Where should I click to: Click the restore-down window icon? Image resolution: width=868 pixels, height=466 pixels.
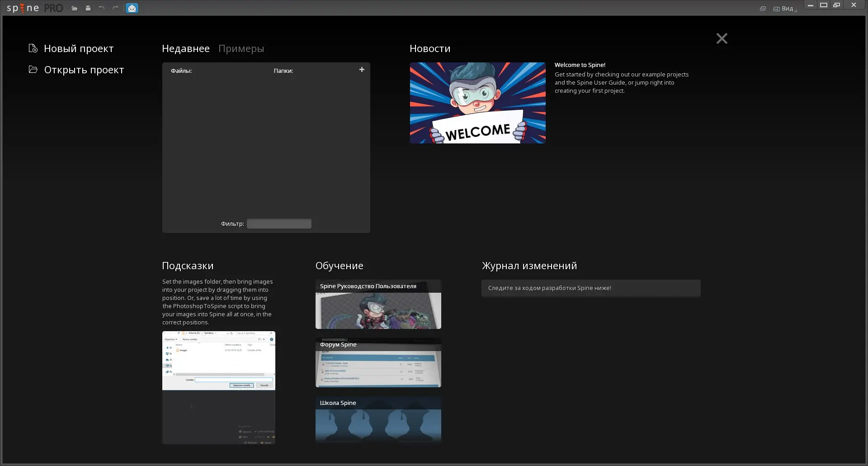[x=837, y=5]
